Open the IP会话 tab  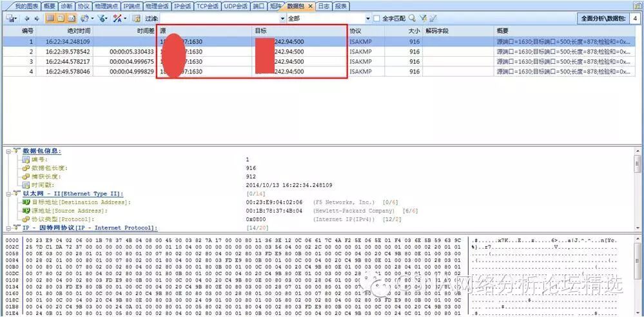click(x=182, y=6)
